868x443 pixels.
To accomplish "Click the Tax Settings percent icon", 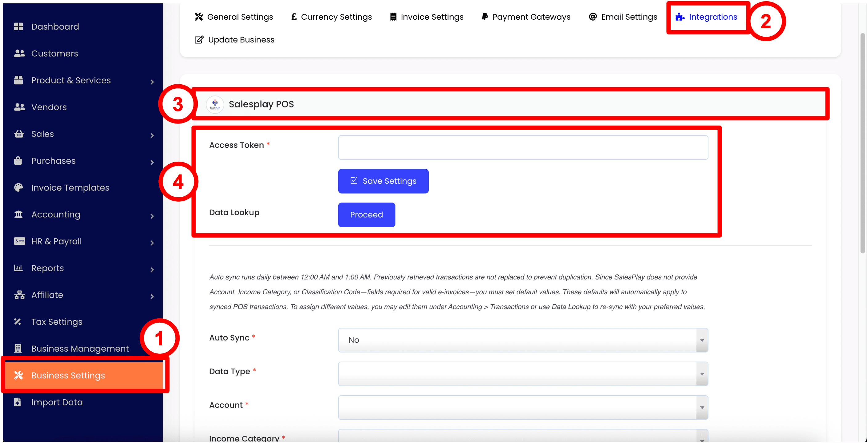I will coord(18,322).
